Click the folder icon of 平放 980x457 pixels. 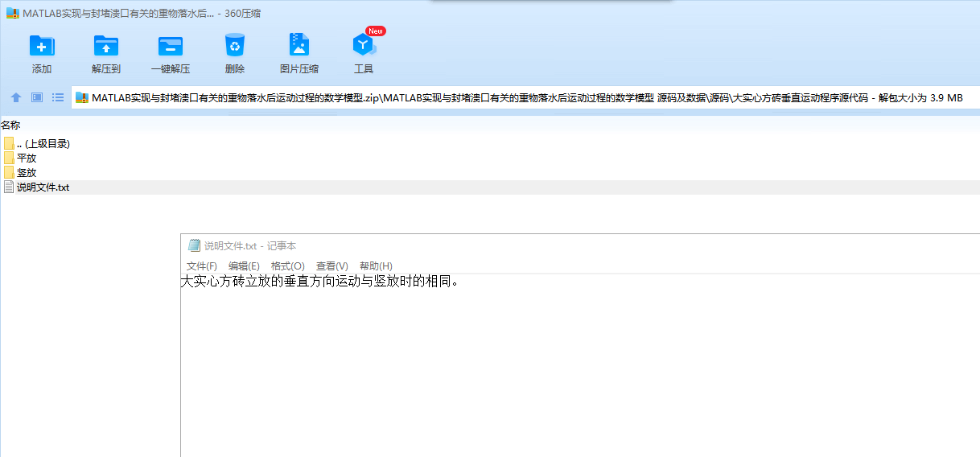[x=9, y=158]
